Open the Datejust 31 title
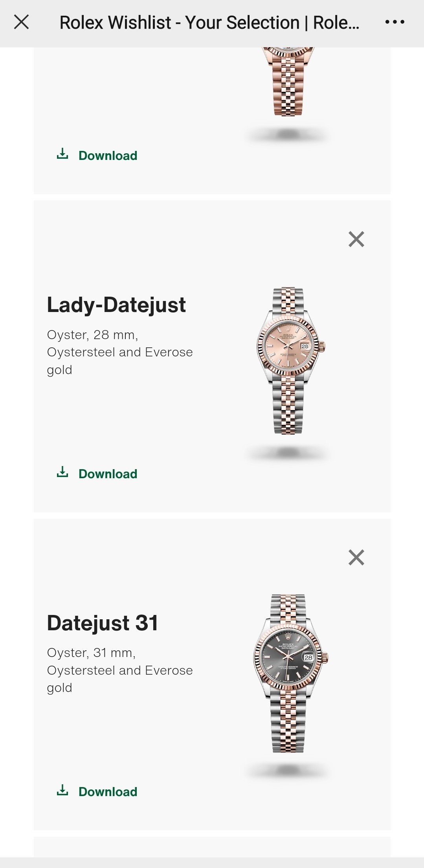This screenshot has height=868, width=424. [x=103, y=623]
